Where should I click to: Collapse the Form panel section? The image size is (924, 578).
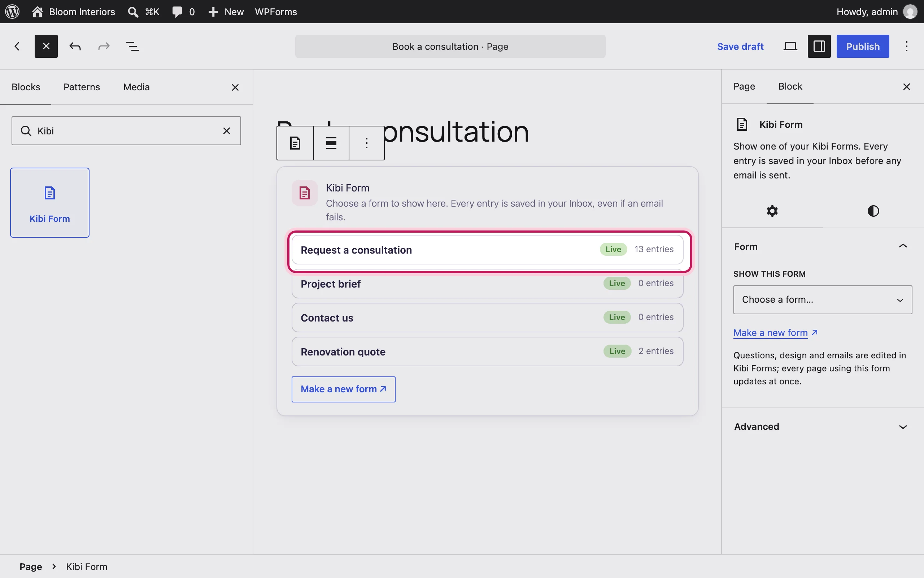click(x=823, y=247)
